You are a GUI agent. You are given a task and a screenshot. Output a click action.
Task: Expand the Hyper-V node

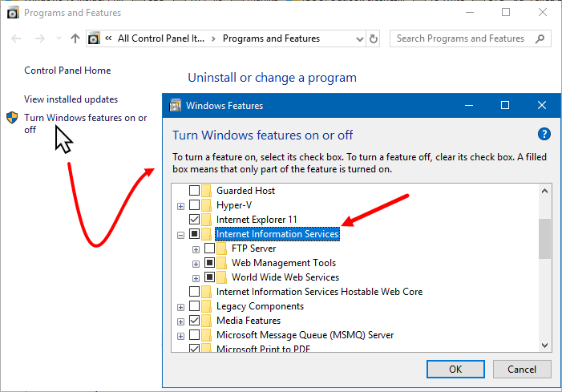[180, 206]
